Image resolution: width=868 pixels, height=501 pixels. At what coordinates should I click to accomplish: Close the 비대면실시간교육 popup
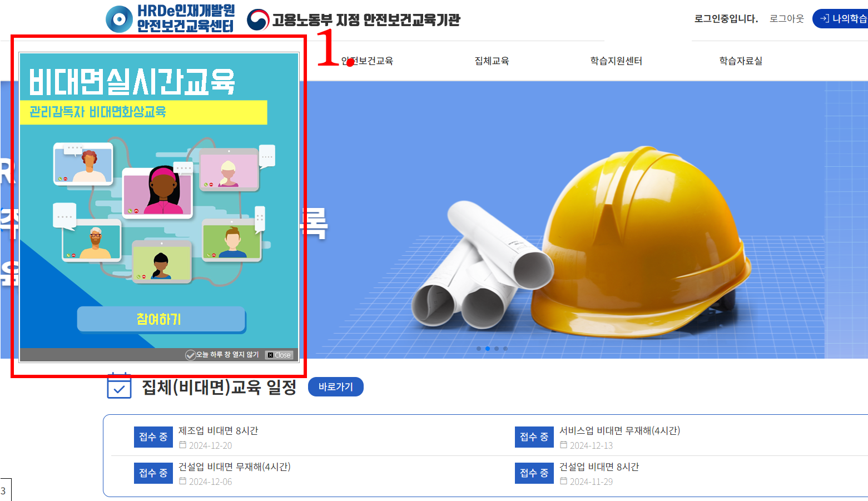(x=279, y=355)
